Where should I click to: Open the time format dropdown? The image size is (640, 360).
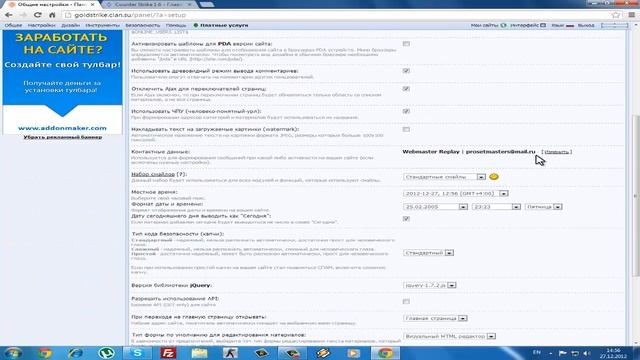(x=496, y=207)
